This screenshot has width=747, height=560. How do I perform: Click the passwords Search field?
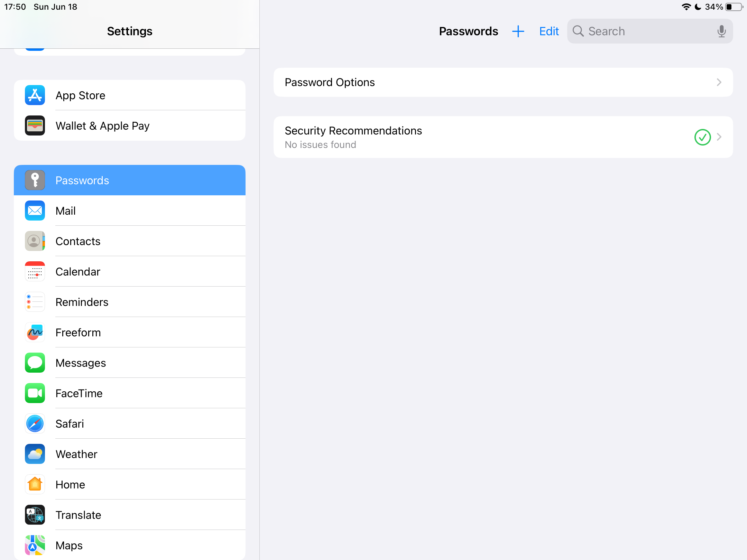[643, 31]
